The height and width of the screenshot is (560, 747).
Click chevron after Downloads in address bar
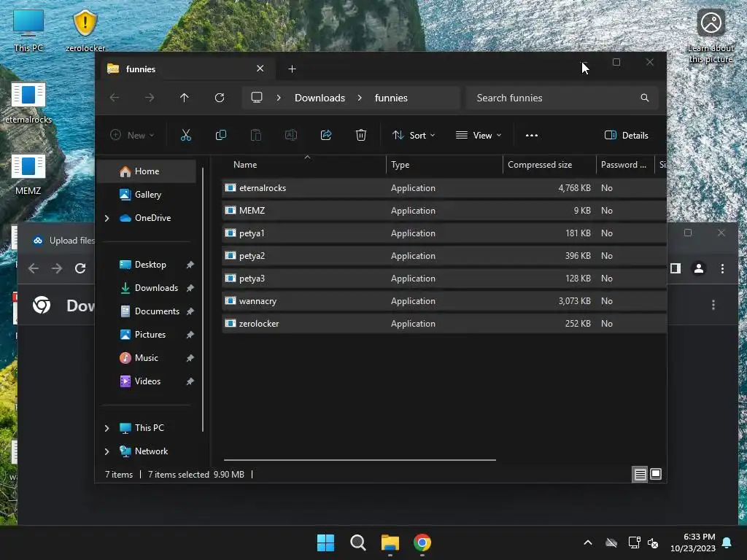pyautogui.click(x=360, y=98)
